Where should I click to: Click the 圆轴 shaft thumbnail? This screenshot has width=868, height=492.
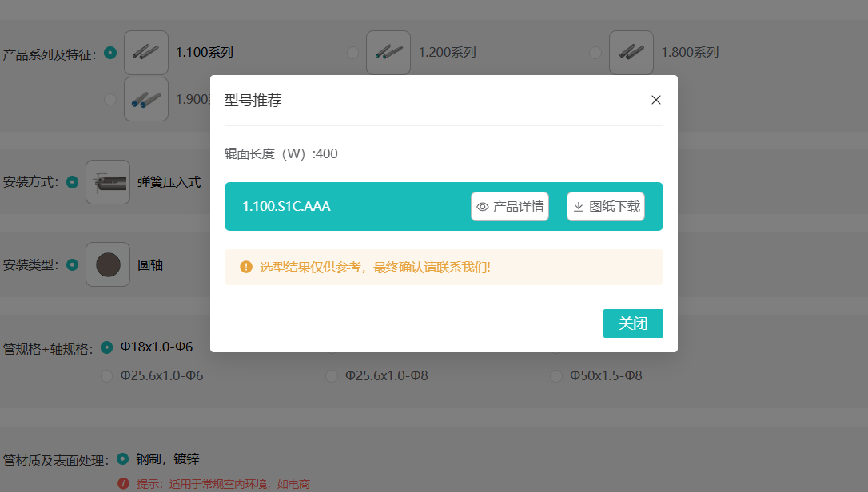(108, 264)
